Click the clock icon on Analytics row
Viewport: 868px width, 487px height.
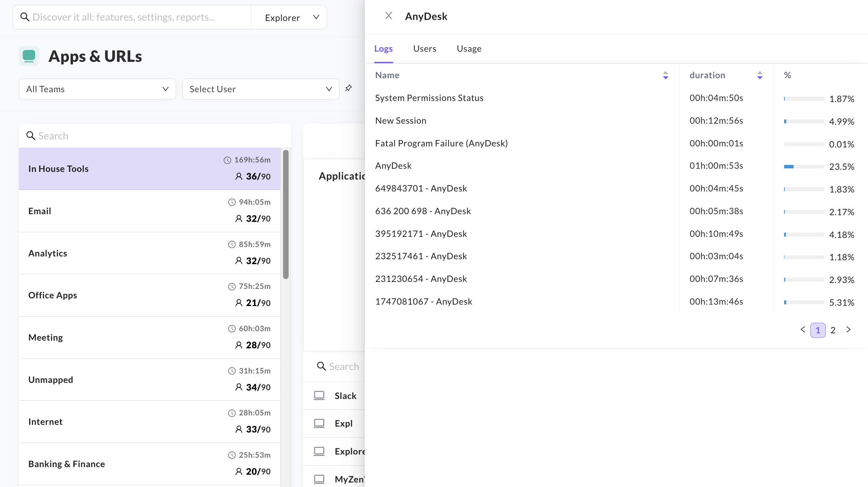click(232, 245)
